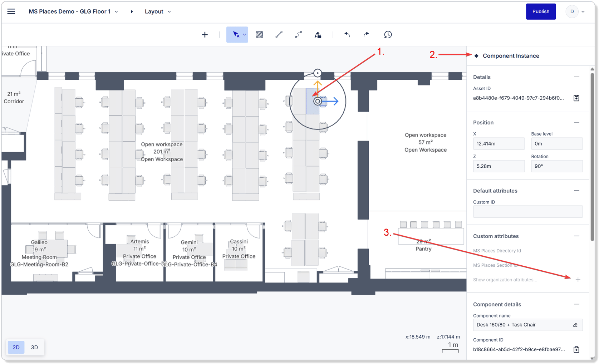Screen dimensions: 599x364
Task: Click the Custom ID input field
Action: pos(528,212)
